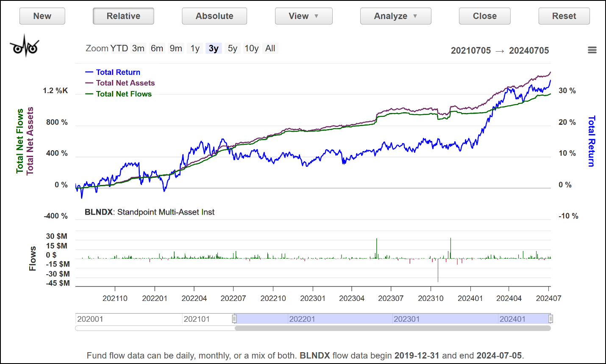The image size is (606, 364).
Task: Click the start date 20210705 field
Action: click(470, 51)
